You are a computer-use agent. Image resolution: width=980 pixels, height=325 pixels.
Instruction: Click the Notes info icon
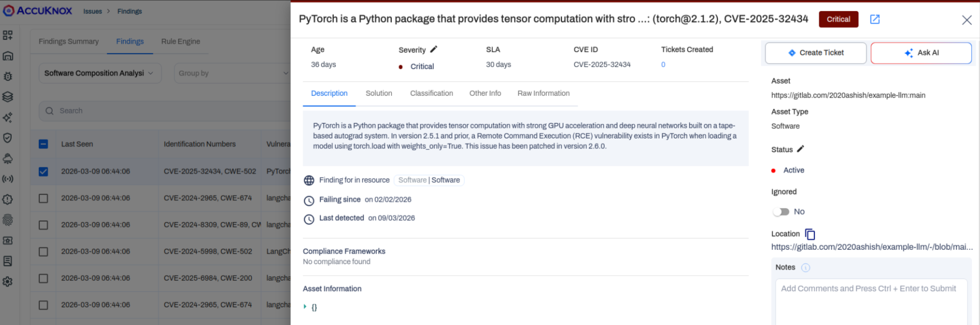[805, 267]
